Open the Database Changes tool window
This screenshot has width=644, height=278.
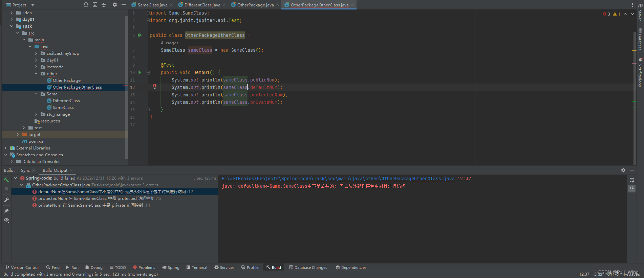308,268
